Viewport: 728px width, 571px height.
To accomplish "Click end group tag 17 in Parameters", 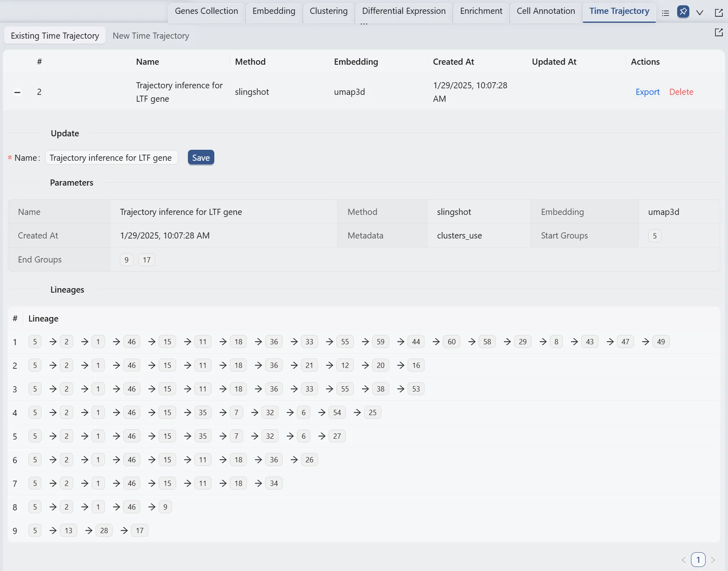I will point(146,260).
